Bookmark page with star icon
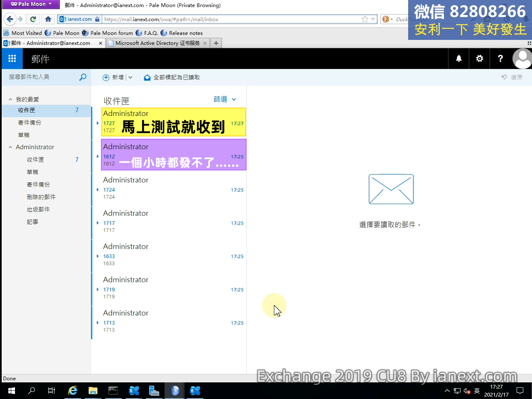532x399 pixels. click(x=365, y=19)
